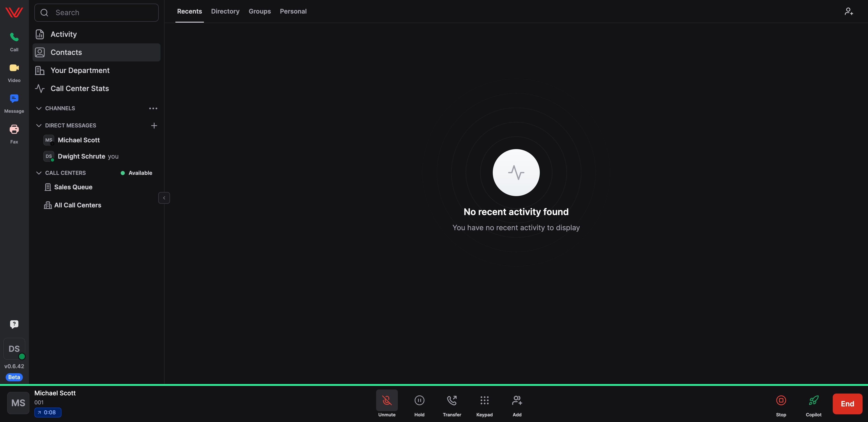This screenshot has width=868, height=422.
Task: Stop the call recording
Action: [781, 401]
